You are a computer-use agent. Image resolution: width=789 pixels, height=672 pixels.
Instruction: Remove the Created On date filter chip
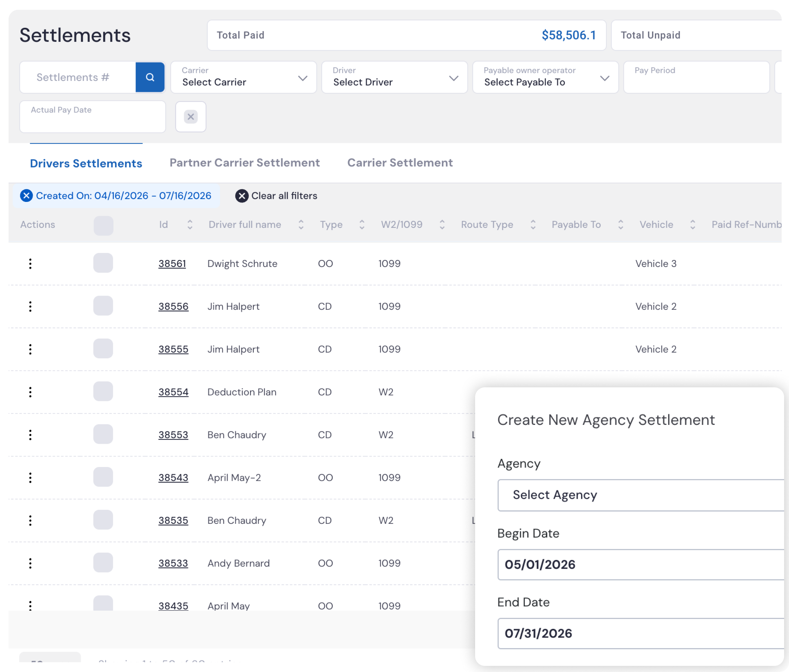pos(26,196)
